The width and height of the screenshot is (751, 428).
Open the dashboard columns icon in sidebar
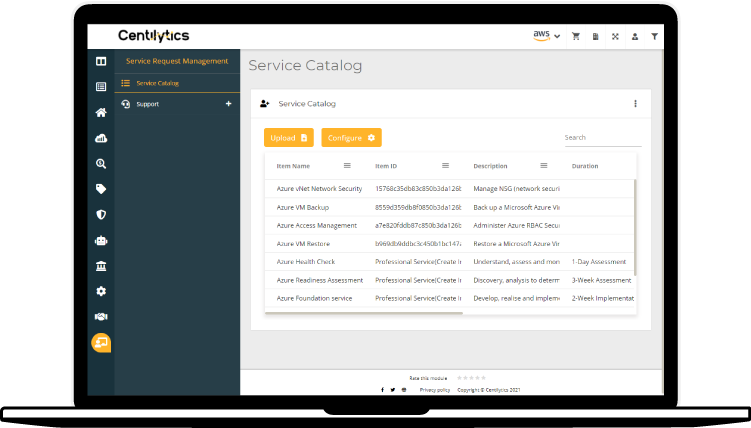pos(101,61)
